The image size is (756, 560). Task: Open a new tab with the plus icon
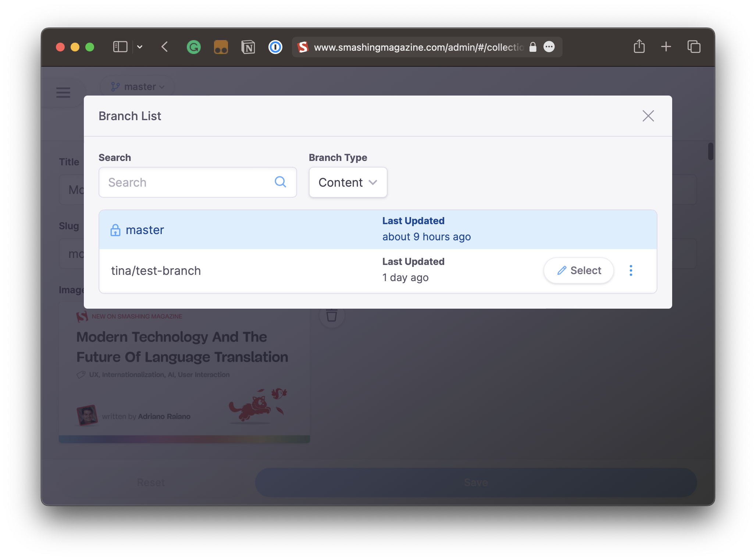(x=666, y=47)
